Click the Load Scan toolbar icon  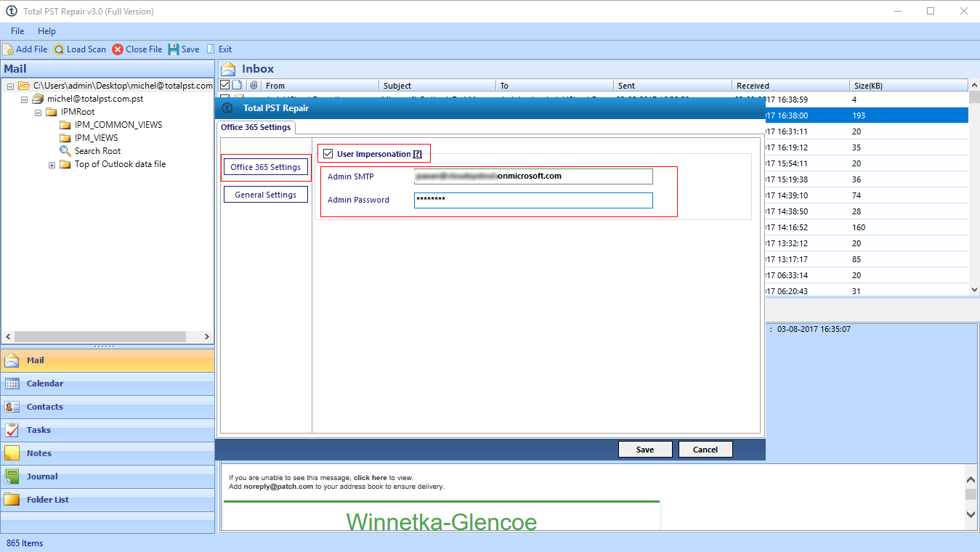tap(59, 49)
